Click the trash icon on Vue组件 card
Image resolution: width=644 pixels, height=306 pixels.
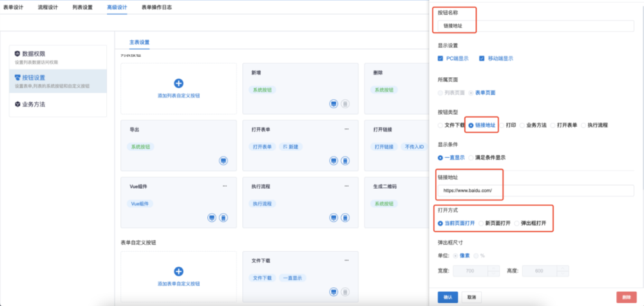(x=223, y=217)
